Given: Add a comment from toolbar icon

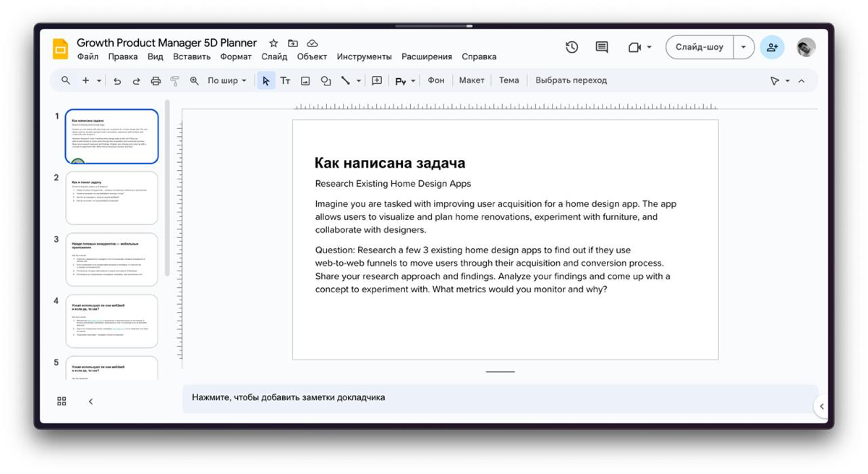Looking at the screenshot, I should point(377,80).
